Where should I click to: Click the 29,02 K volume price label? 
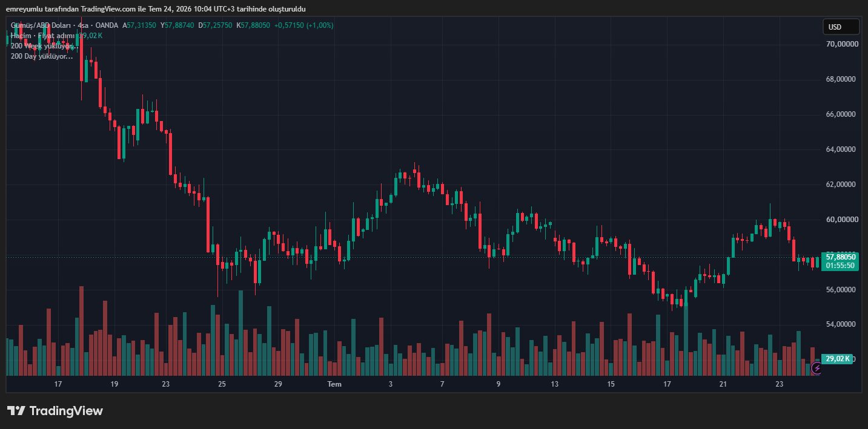tap(837, 359)
